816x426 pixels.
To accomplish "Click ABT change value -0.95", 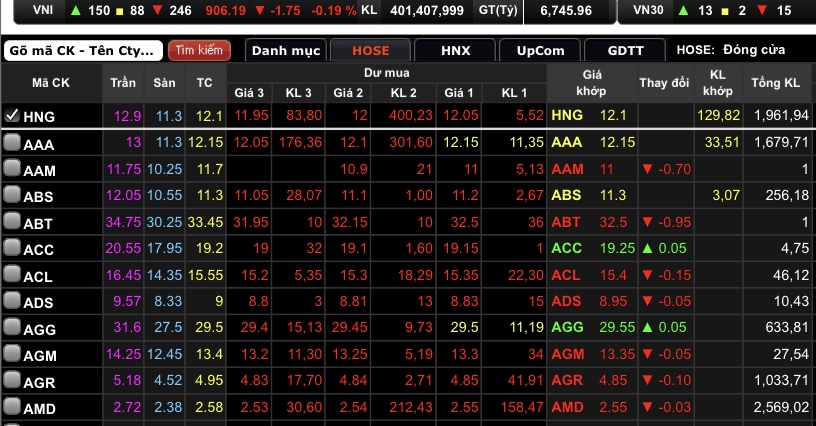I will [674, 222].
